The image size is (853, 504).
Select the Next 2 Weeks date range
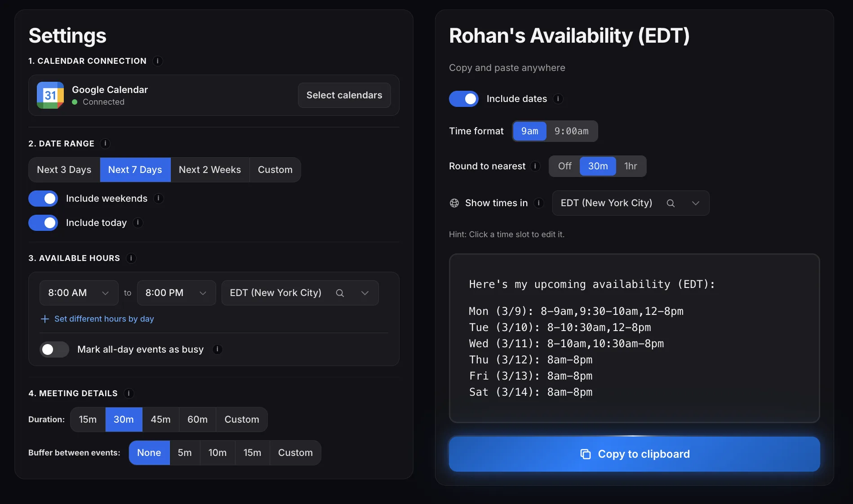(209, 170)
